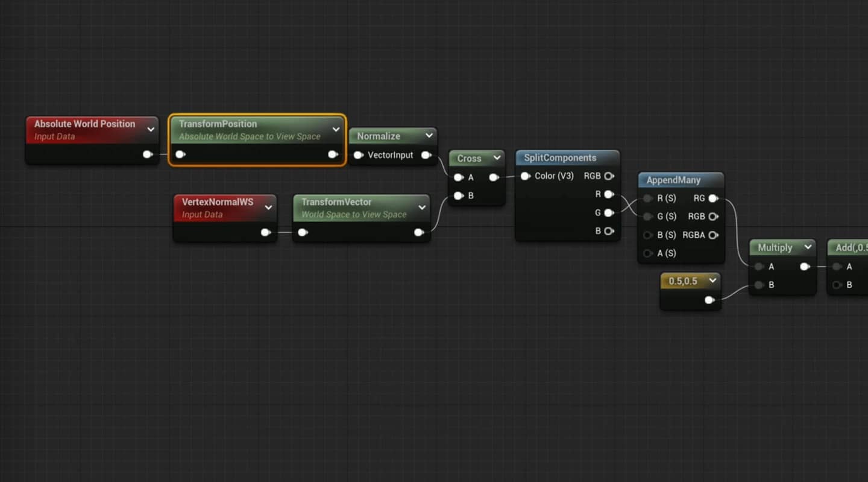Collapse the 0.5,0.5 constant node chevron

pyautogui.click(x=712, y=281)
